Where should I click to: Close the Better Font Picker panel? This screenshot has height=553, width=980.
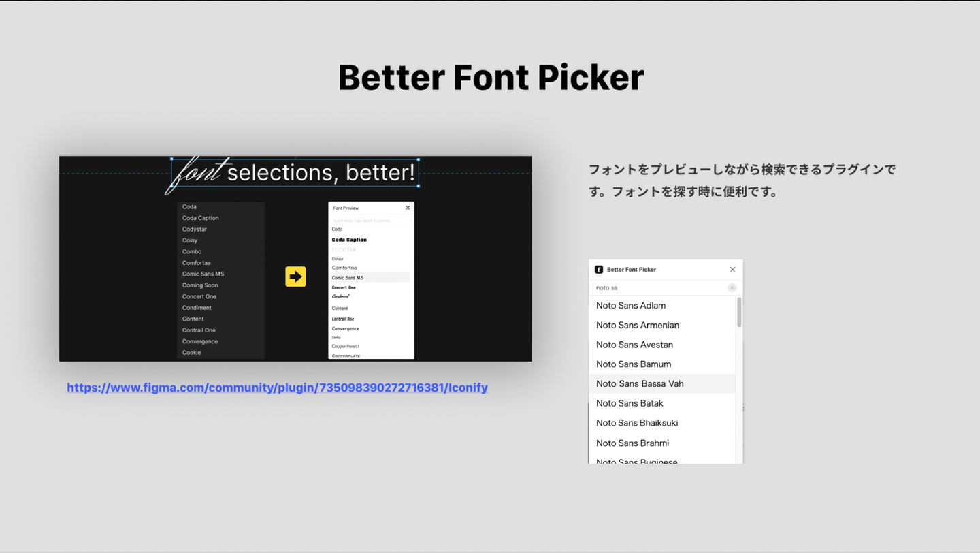(x=732, y=270)
